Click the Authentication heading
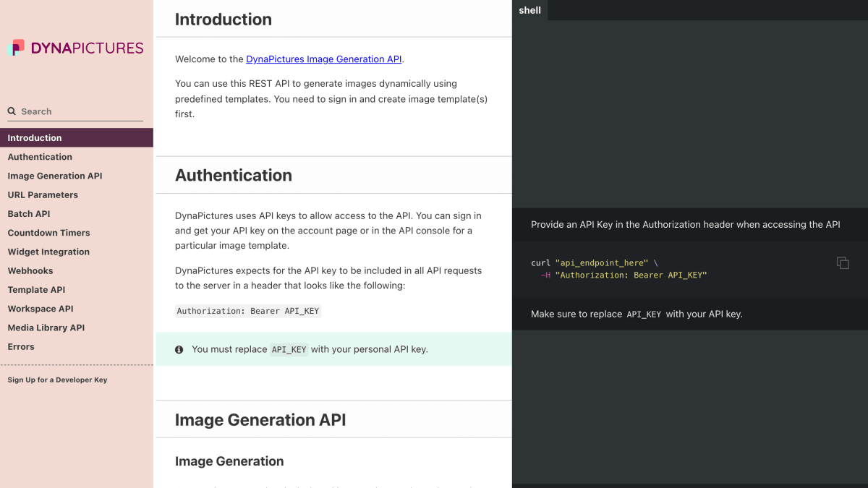The height and width of the screenshot is (488, 868). (234, 176)
